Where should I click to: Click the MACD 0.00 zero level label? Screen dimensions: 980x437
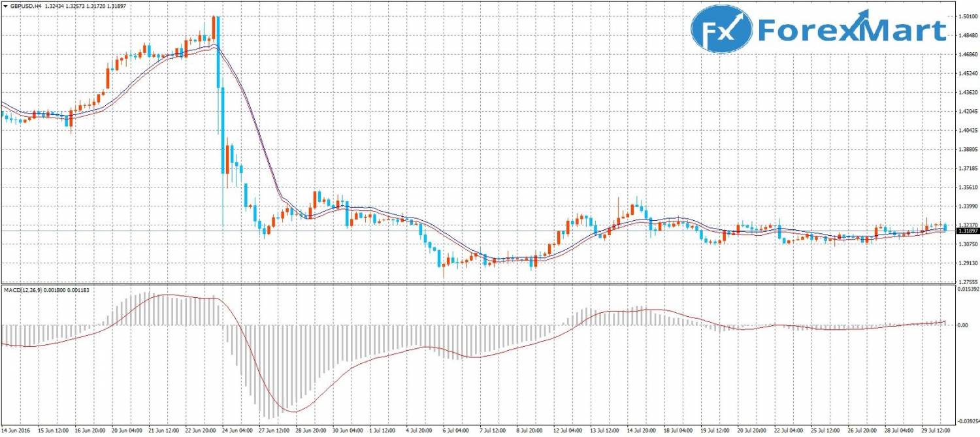[962, 325]
